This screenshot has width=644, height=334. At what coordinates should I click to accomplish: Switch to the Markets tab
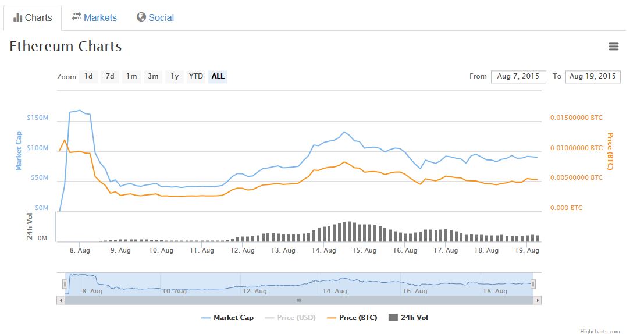click(x=94, y=17)
